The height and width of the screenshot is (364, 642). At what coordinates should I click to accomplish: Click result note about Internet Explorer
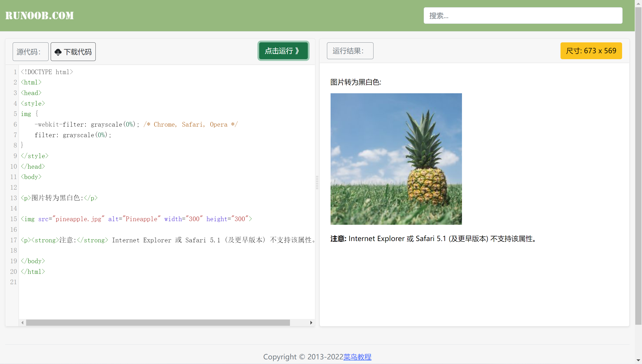click(x=434, y=239)
